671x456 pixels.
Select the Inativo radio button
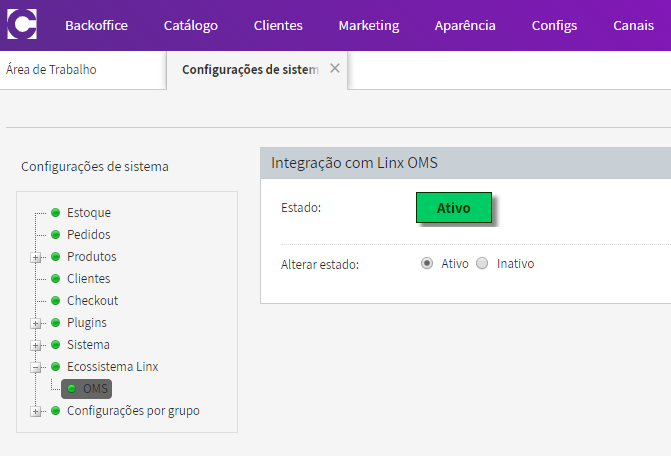[x=482, y=263]
